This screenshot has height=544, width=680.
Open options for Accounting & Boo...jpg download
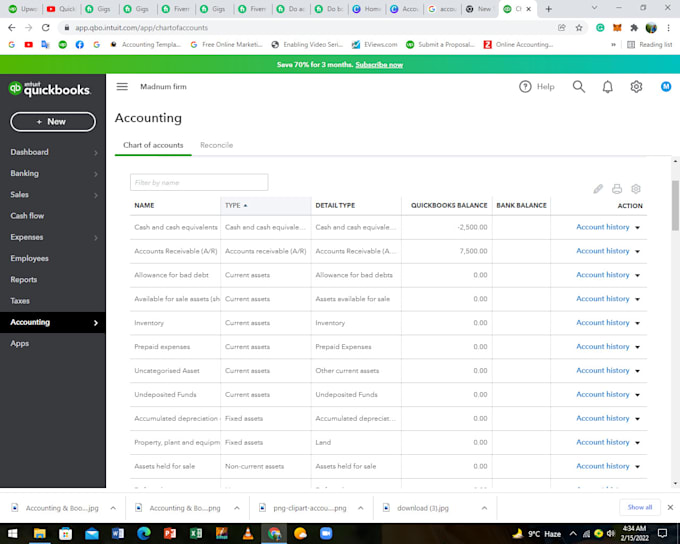coord(113,508)
